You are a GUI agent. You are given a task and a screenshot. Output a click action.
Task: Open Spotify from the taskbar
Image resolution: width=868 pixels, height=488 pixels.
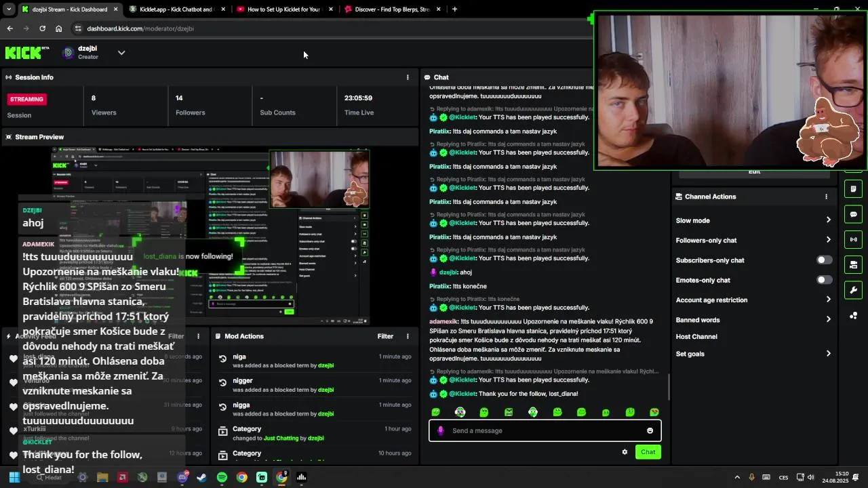pos(222,477)
